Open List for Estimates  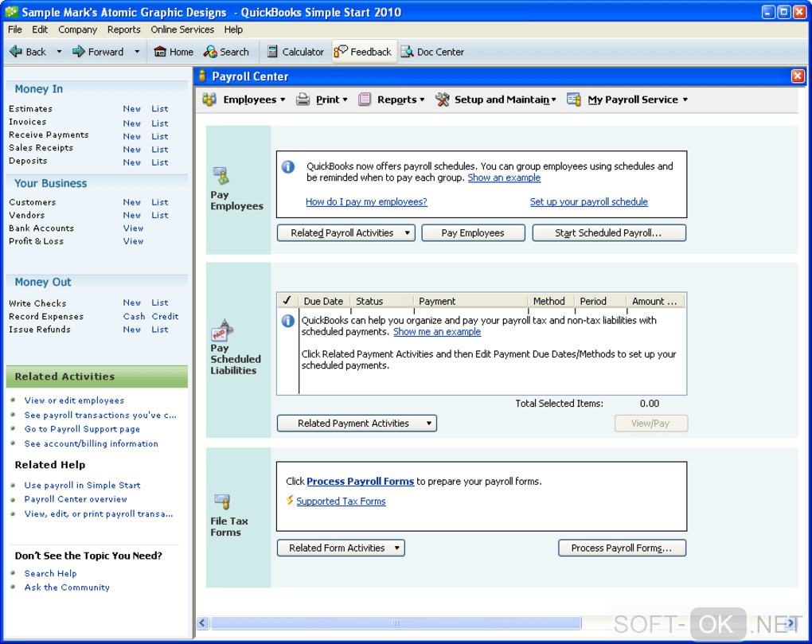click(159, 109)
